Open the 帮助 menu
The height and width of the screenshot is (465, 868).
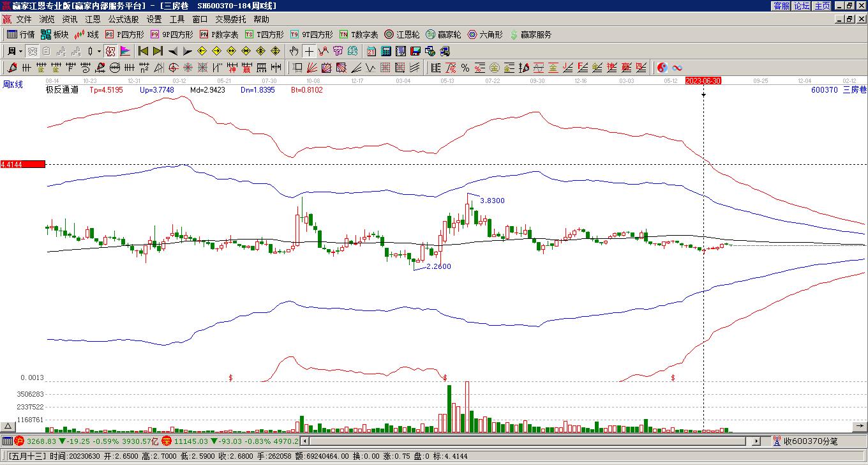point(261,20)
